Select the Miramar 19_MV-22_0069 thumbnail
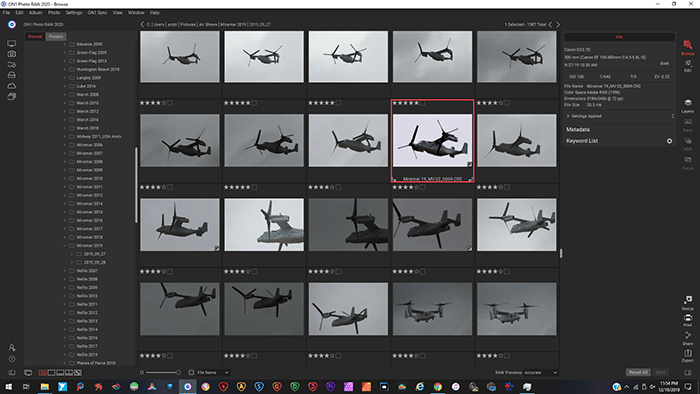The width and height of the screenshot is (700, 394). tap(432, 141)
